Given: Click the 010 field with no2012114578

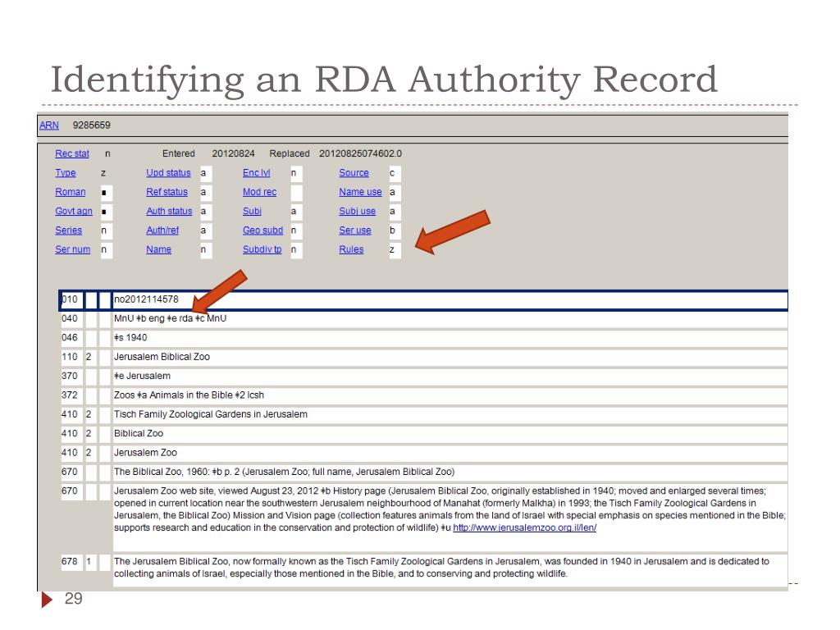Looking at the screenshot, I should coord(450,299).
